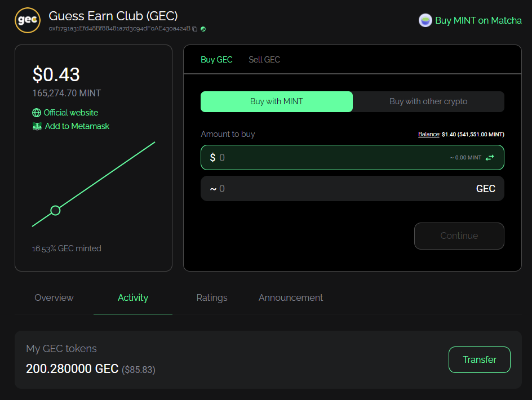Viewport: 532px width, 400px height.
Task: Open the Ratings tab
Action: pyautogui.click(x=212, y=298)
